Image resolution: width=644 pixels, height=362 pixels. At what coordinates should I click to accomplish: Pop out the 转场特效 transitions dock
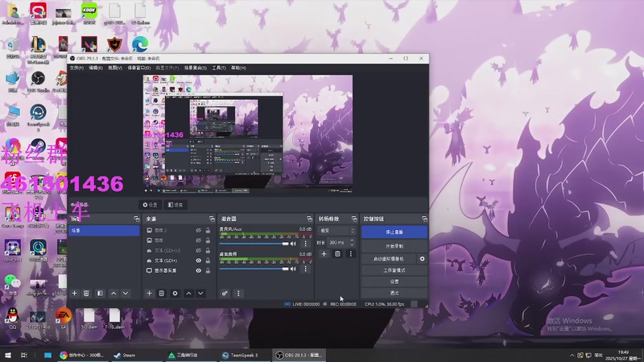(354, 219)
